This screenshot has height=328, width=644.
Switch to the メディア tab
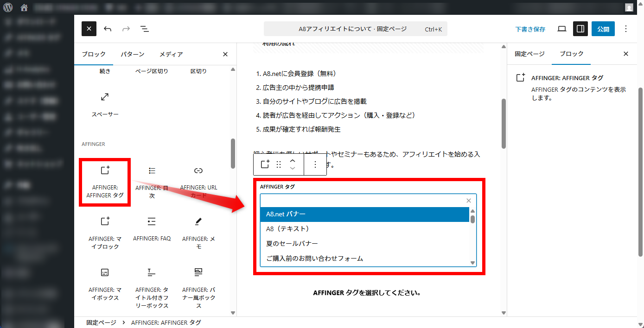[x=171, y=54]
